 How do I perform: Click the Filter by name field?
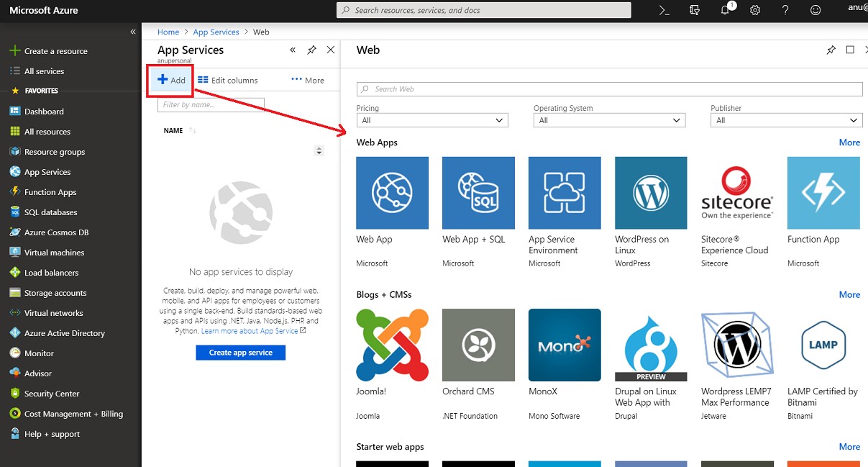[211, 104]
